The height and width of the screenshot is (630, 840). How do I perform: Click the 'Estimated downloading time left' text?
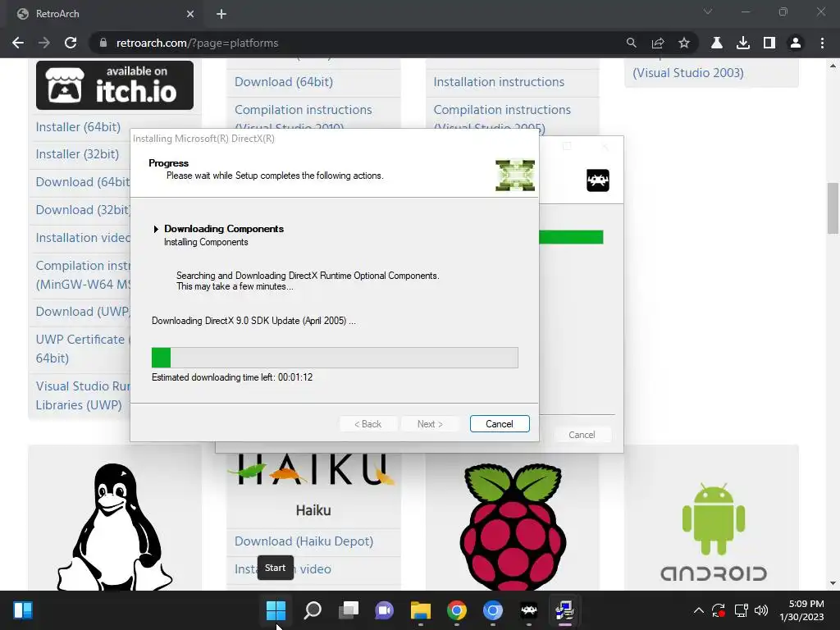(x=232, y=377)
